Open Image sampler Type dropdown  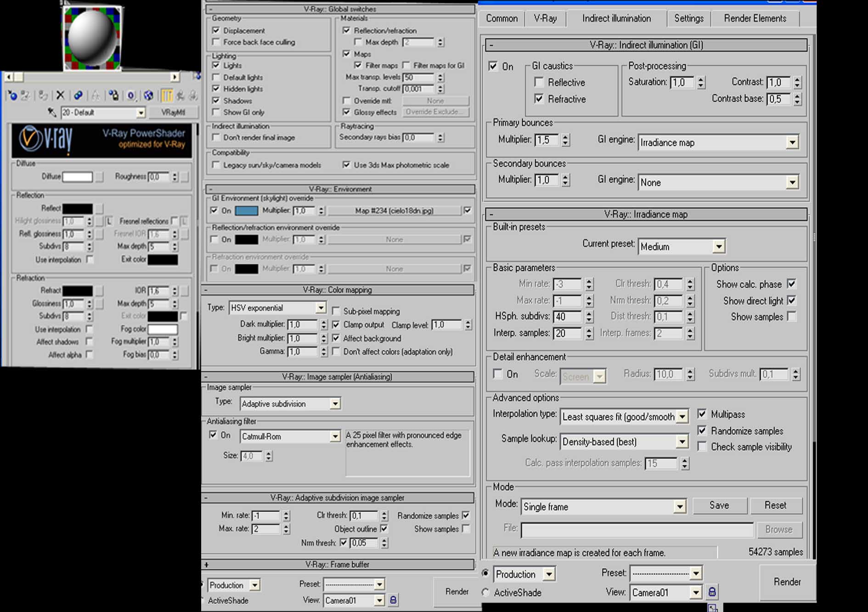(x=335, y=404)
